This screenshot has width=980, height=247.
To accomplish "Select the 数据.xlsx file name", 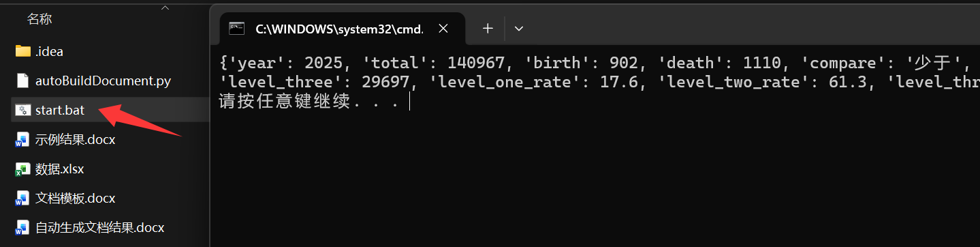I will coord(60,169).
